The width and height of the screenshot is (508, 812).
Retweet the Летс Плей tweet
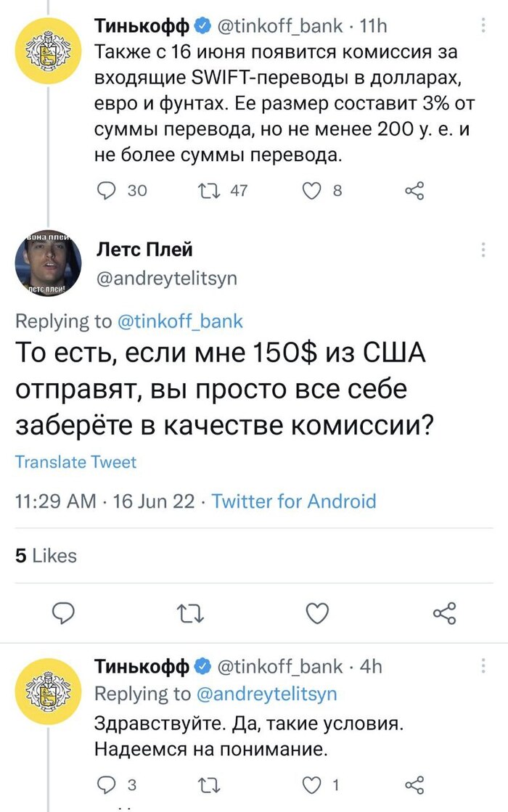tap(192, 615)
